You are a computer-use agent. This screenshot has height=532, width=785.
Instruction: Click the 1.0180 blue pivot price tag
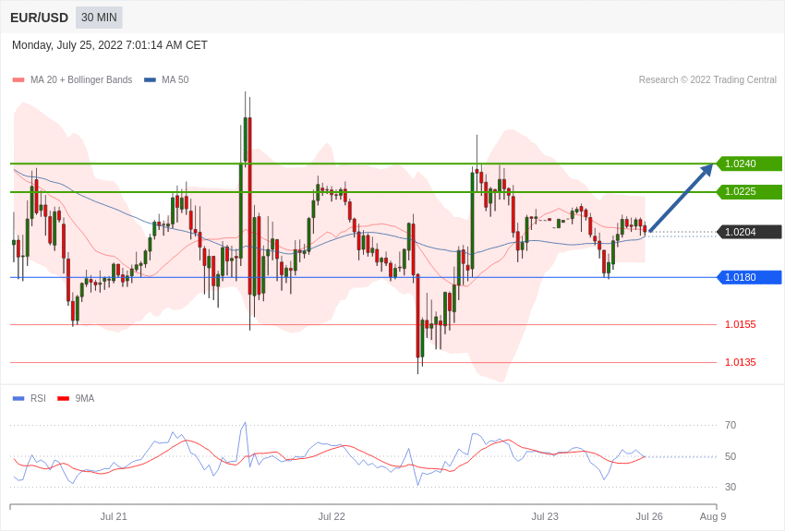tap(749, 277)
